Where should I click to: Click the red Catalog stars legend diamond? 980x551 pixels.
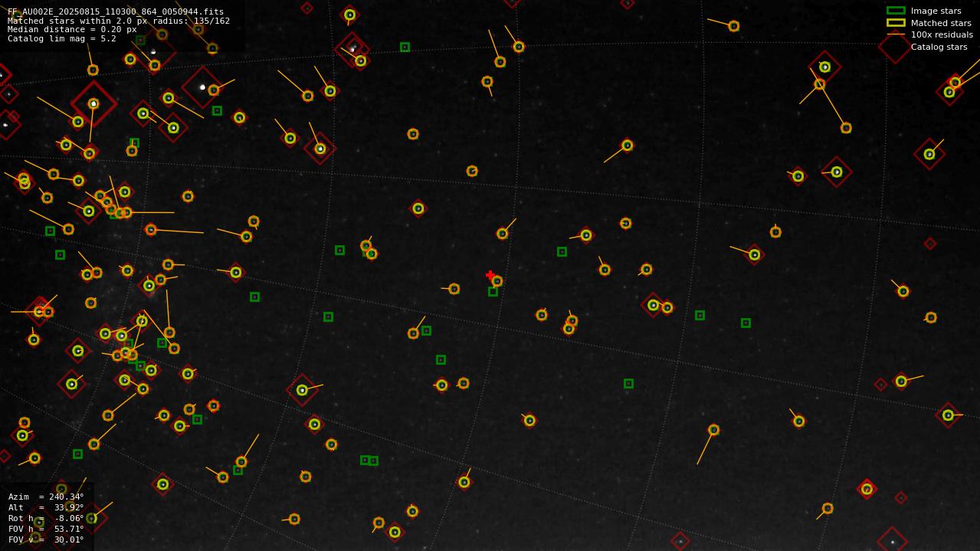pyautogui.click(x=895, y=47)
